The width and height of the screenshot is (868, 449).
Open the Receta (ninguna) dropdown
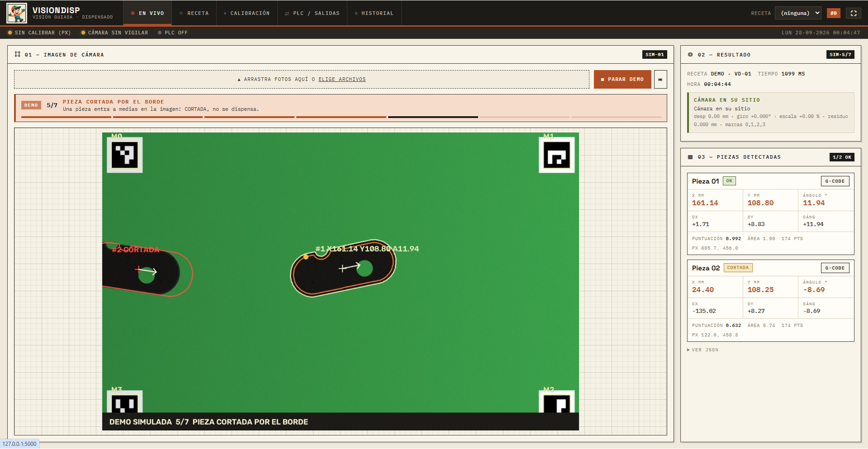(x=798, y=13)
